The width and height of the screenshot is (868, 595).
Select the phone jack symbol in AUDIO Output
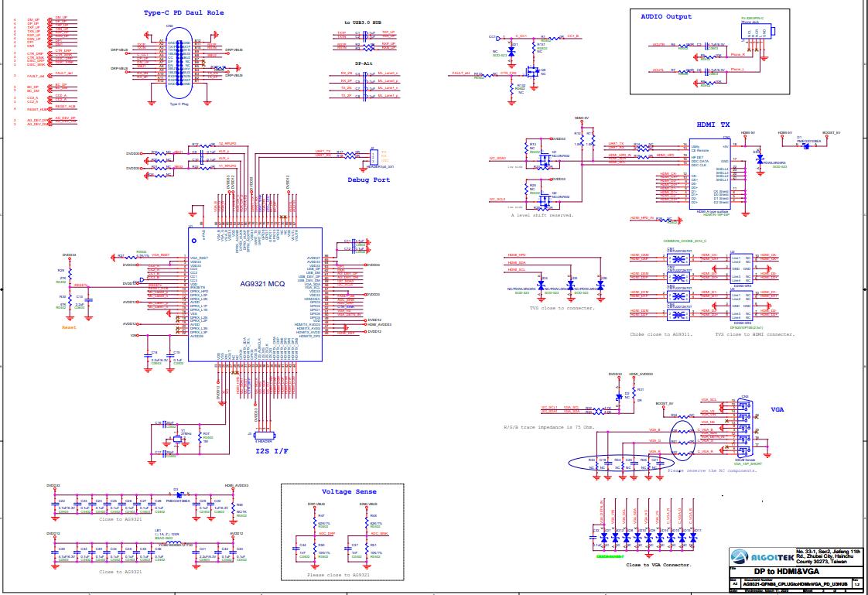[757, 32]
